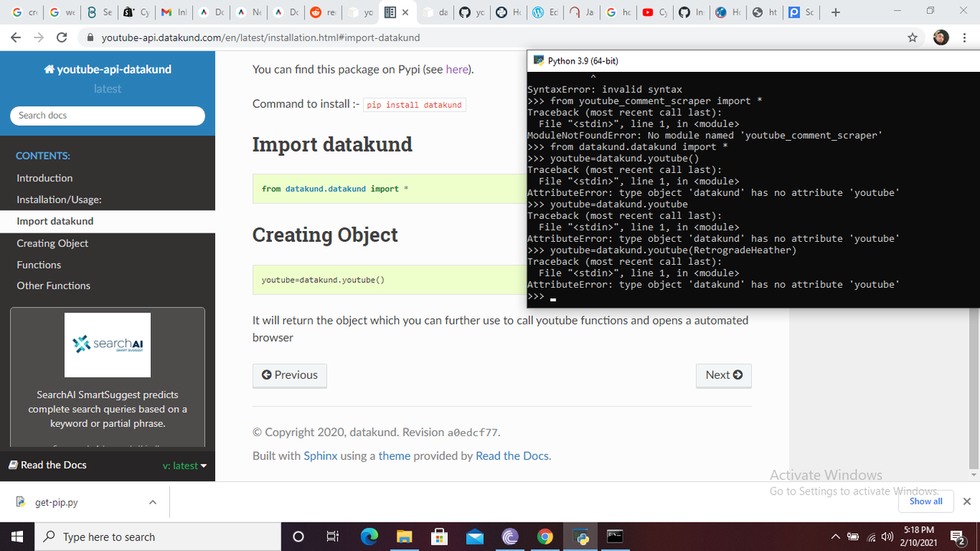This screenshot has height=551, width=980.
Task: Click the youtube-api-datakund home title
Action: (108, 69)
